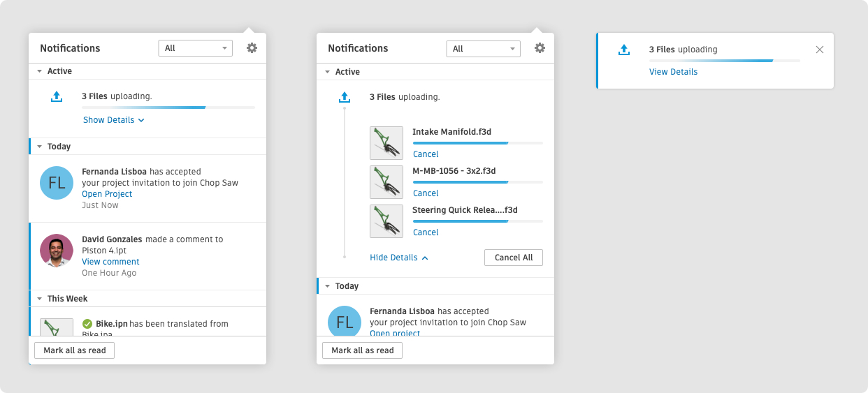Cancel upload of M-MB-1056 - 3x2.f3d
868x393 pixels.
(x=426, y=193)
